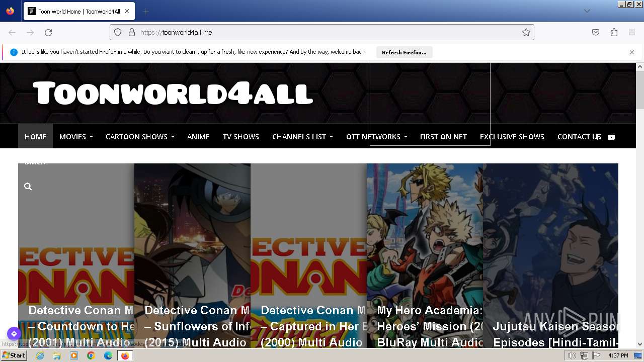This screenshot has height=362, width=644.
Task: Expand the OTT NETWORKS dropdown menu
Action: coord(376,136)
